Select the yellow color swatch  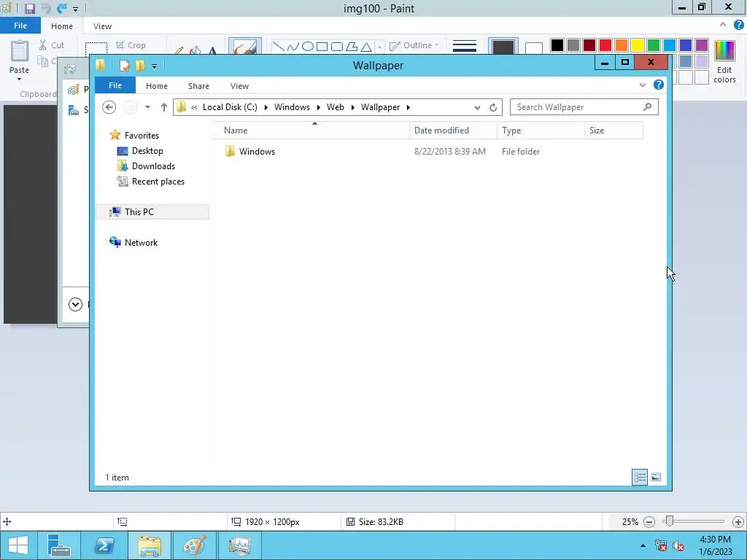(638, 45)
